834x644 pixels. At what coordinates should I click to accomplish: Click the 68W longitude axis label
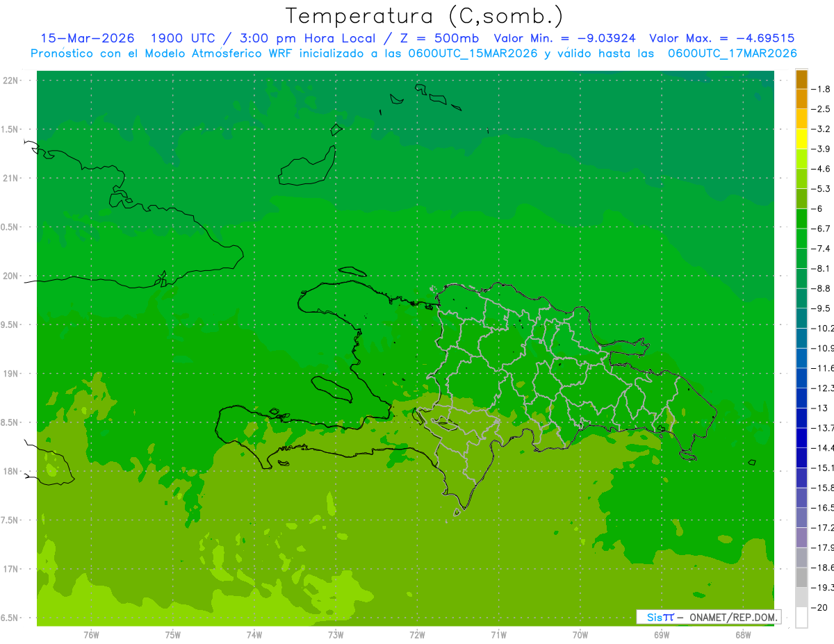pyautogui.click(x=743, y=634)
